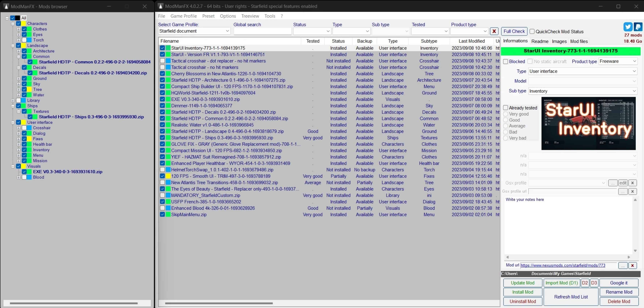Enable QuickCheck Mod Status checkbox

(x=532, y=32)
